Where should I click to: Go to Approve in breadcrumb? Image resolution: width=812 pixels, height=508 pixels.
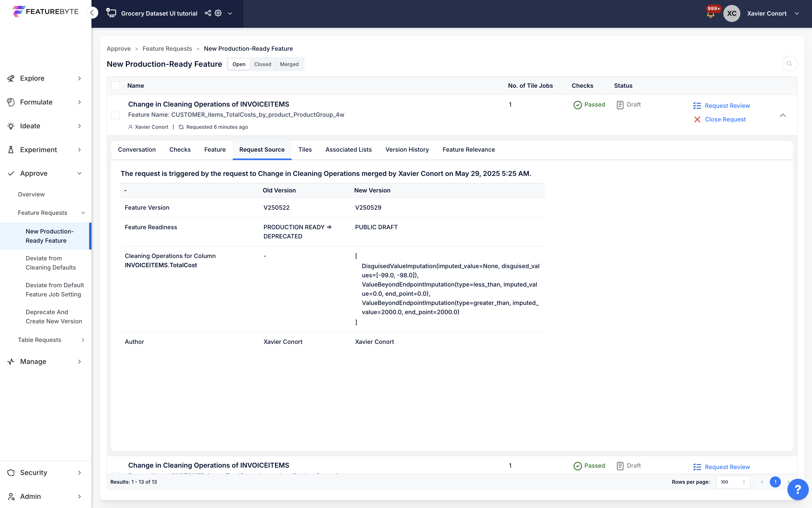[119, 49]
